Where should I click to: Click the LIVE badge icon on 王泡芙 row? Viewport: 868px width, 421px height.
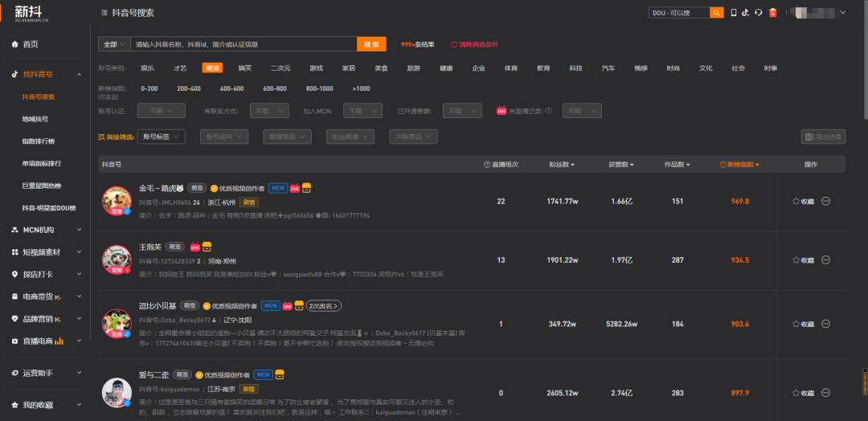[194, 247]
